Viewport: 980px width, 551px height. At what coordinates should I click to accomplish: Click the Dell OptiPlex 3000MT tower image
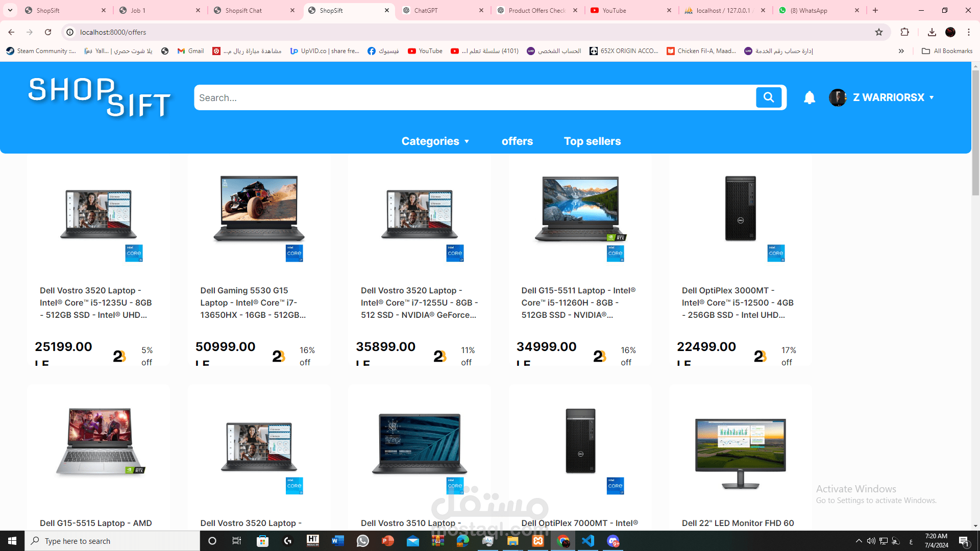pyautogui.click(x=741, y=208)
